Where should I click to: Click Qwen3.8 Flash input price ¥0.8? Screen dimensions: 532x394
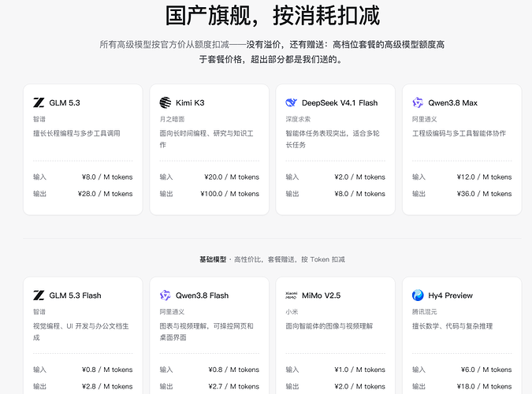click(233, 370)
